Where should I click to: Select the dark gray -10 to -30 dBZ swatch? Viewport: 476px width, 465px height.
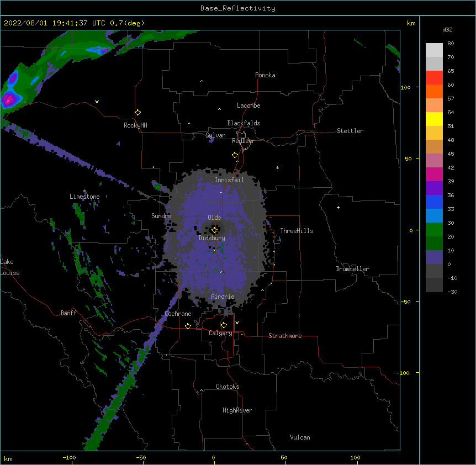(x=434, y=285)
